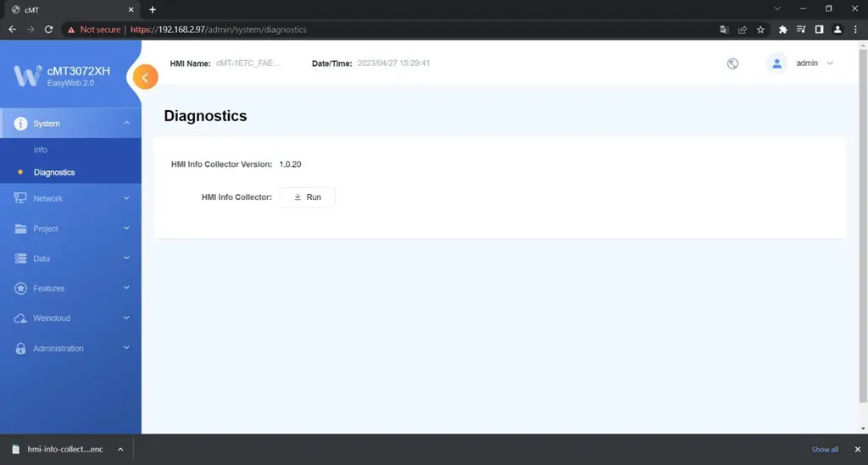Image resolution: width=868 pixels, height=465 pixels.
Task: Expand the Network menu chevron
Action: pos(126,198)
